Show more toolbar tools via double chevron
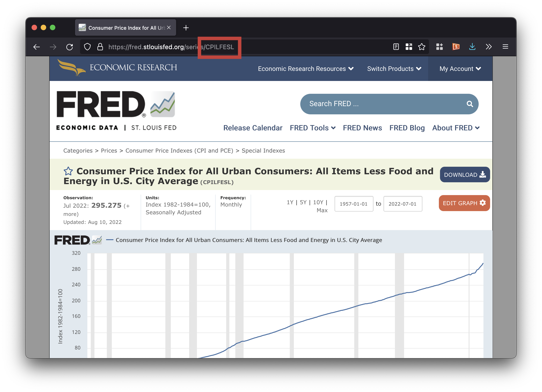The width and height of the screenshot is (542, 392). coord(488,47)
